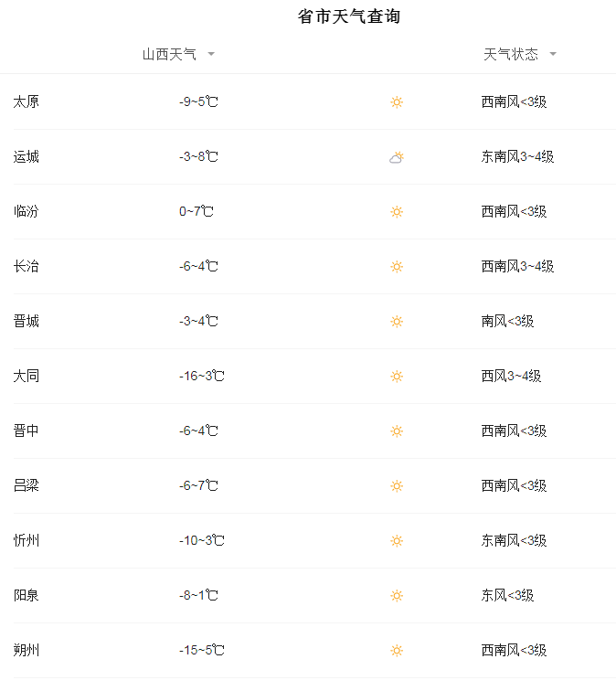Screen dimensions: 616x691
Task: Click the sunny icon for 阳泉
Action: click(397, 596)
